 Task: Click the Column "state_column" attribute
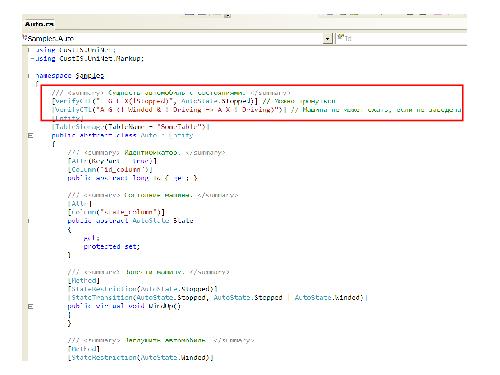coord(116,212)
